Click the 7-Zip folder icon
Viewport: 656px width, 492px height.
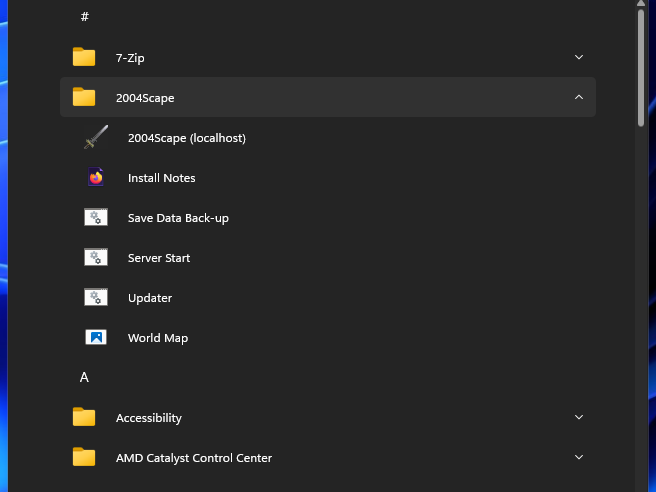[x=84, y=58]
